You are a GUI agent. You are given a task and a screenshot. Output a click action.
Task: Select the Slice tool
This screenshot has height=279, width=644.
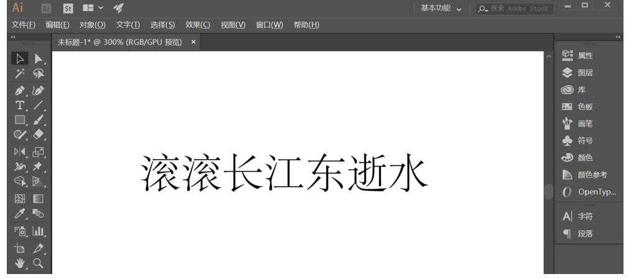coord(39,248)
